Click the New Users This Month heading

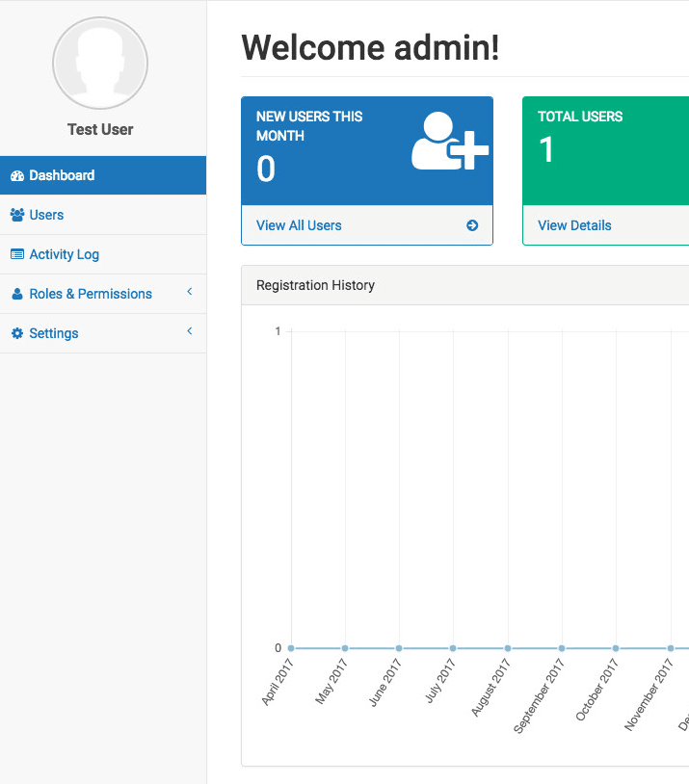click(x=309, y=126)
